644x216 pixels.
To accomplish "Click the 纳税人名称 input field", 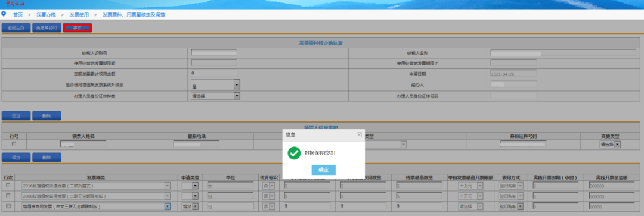I will (563, 53).
